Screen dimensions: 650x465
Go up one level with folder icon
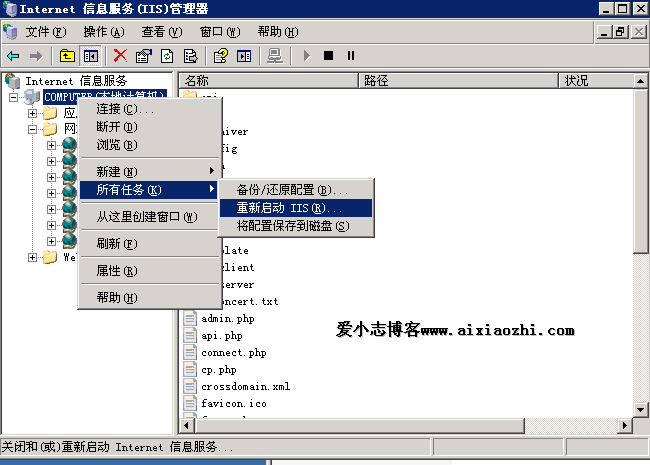(67, 56)
